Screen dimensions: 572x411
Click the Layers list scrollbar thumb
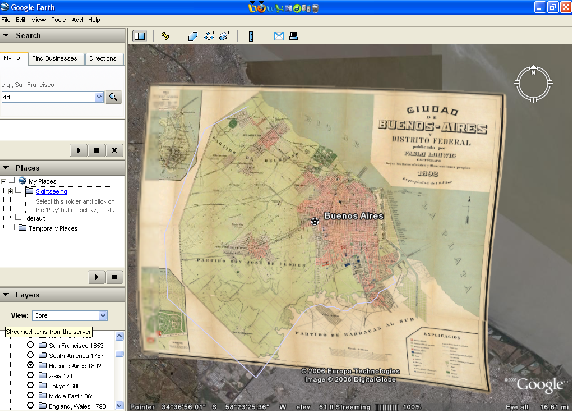point(120,354)
